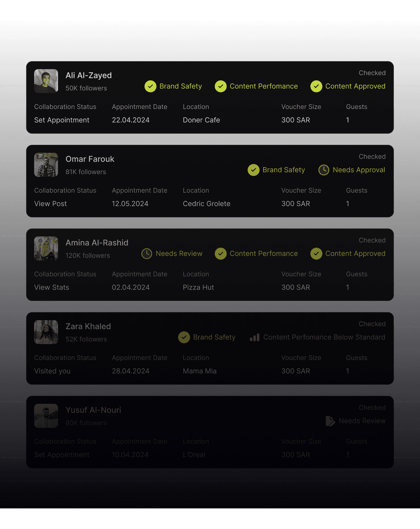
Task: Click Omar Farouk's Brand Safety check icon
Action: tap(253, 170)
